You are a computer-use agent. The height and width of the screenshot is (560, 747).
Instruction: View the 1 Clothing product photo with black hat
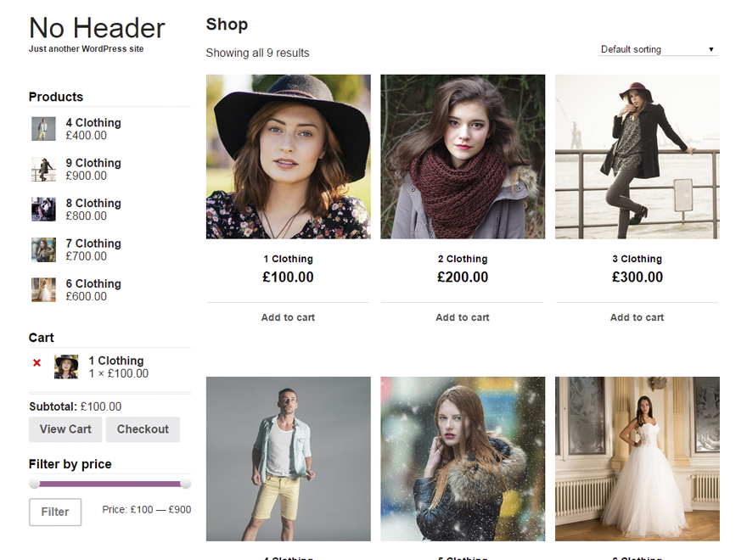coord(289,157)
